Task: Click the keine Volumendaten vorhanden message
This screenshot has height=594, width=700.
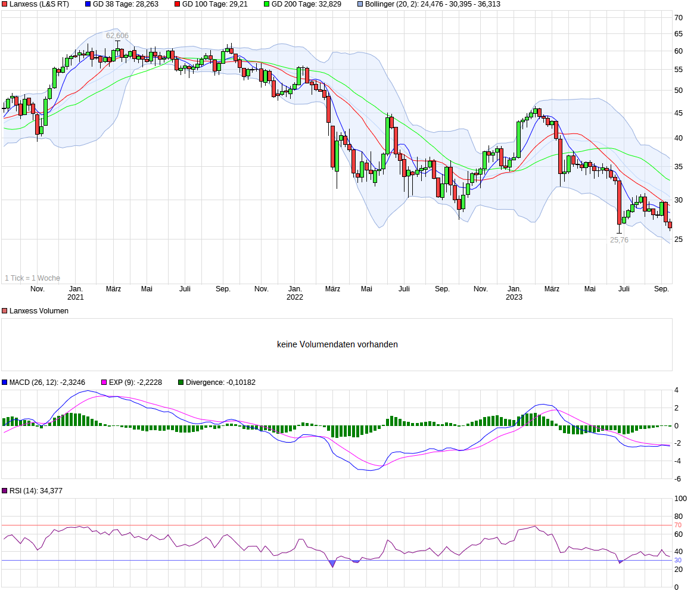Action: pos(337,344)
